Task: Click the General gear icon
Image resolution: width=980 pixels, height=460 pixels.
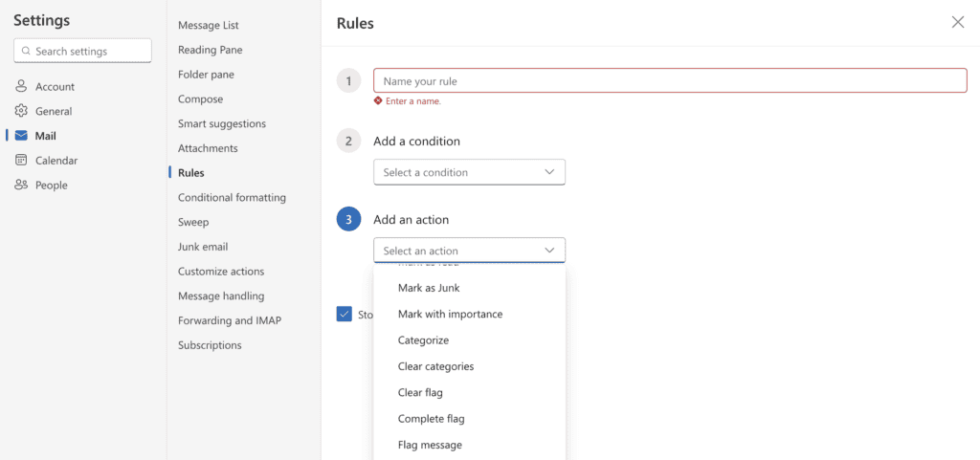Action: point(21,111)
